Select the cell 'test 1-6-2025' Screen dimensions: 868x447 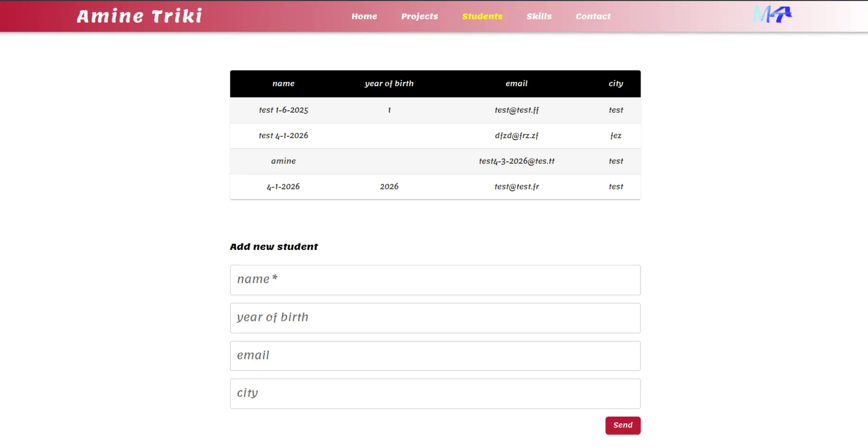click(283, 110)
